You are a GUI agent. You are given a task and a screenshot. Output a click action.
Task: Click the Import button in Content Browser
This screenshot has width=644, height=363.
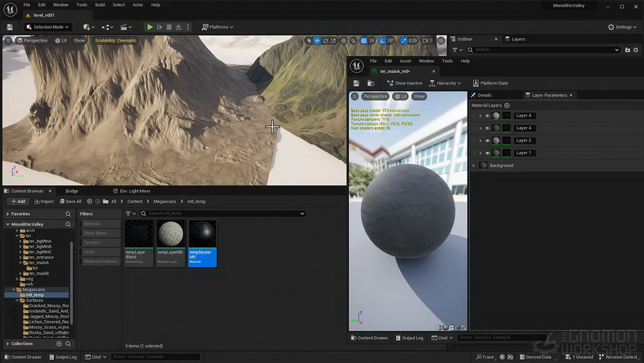[x=44, y=201]
